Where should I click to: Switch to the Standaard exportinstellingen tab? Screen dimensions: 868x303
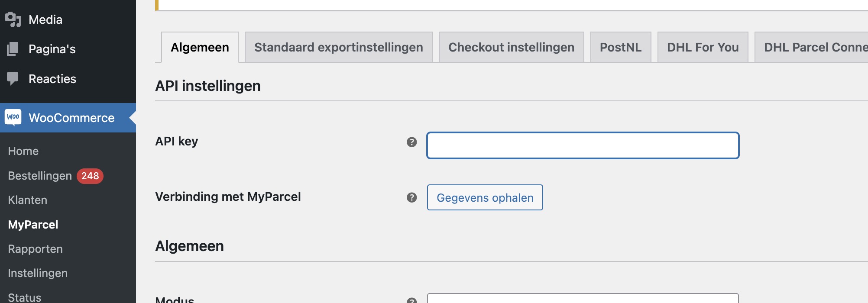[338, 47]
